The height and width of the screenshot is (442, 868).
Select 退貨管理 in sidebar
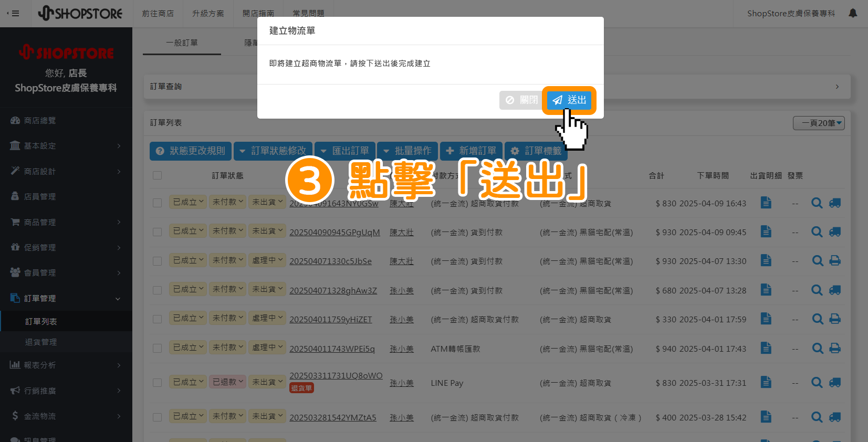click(66, 342)
